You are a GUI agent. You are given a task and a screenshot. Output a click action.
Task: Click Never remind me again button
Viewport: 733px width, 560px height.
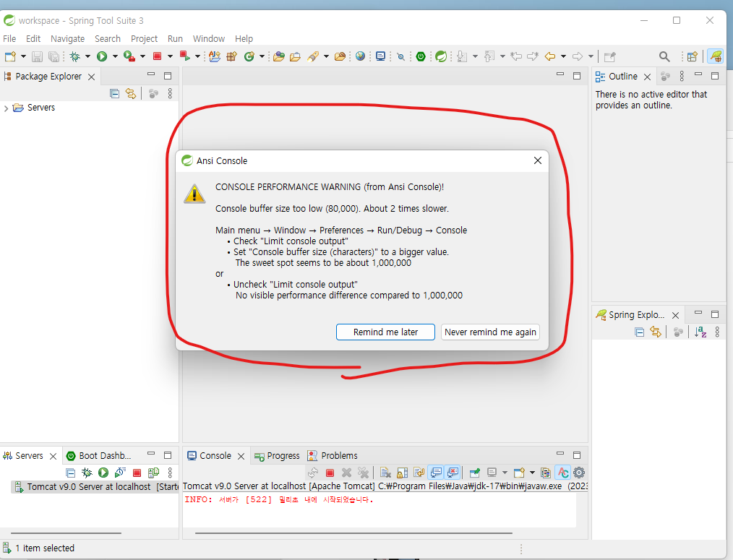coord(490,332)
